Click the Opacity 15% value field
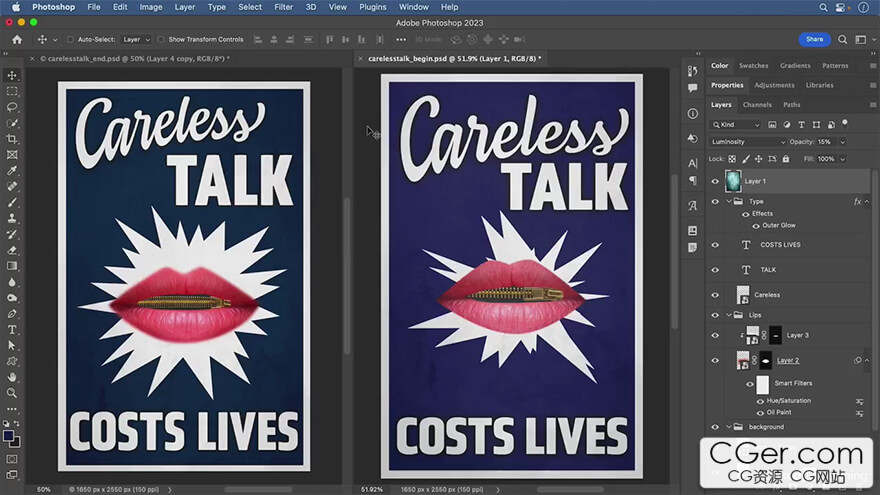The height and width of the screenshot is (495, 880). point(826,142)
